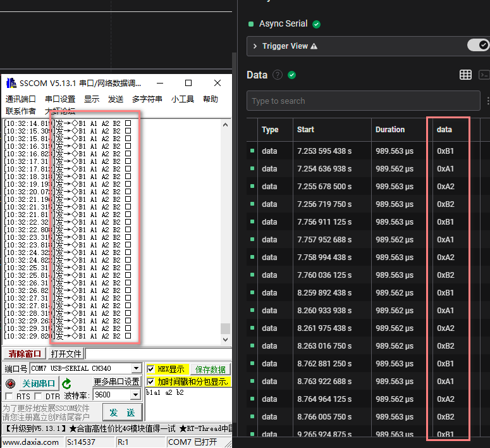
Task: Enable the RTS checkbox
Action: 9,396
